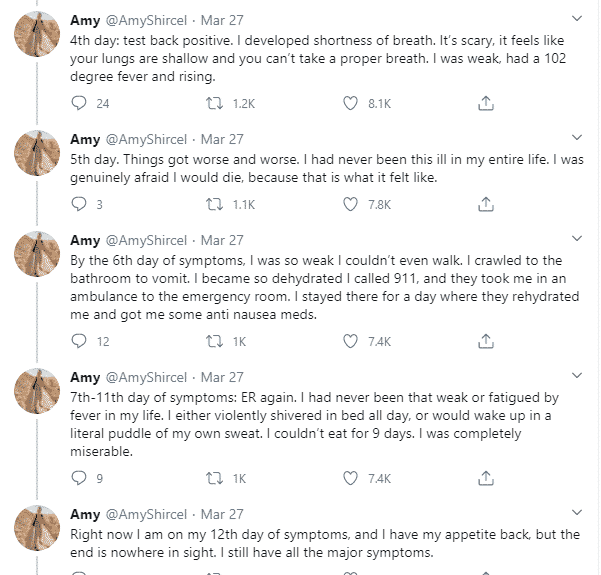The image size is (601, 575).
Task: Reply to the 5th day tweet
Action: pos(80,205)
